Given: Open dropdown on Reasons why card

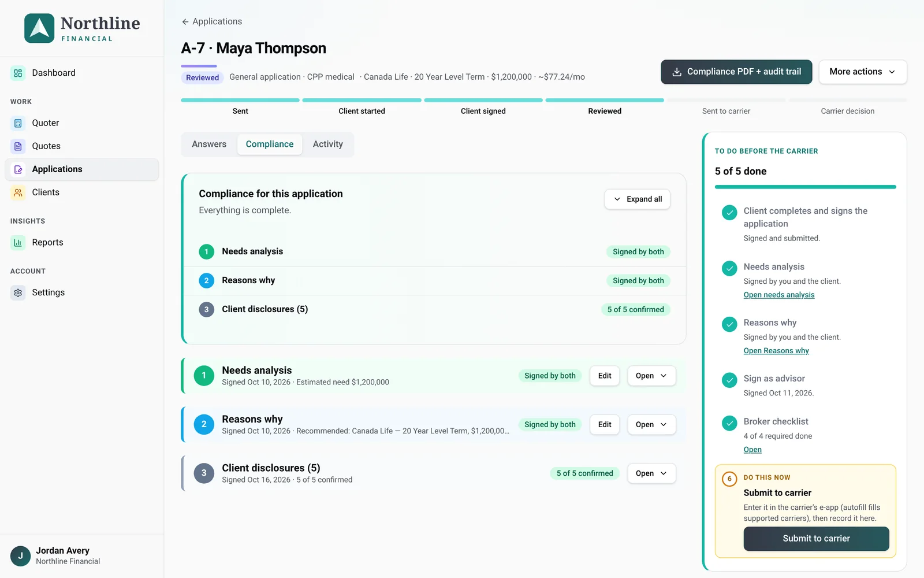Looking at the screenshot, I should tap(651, 424).
